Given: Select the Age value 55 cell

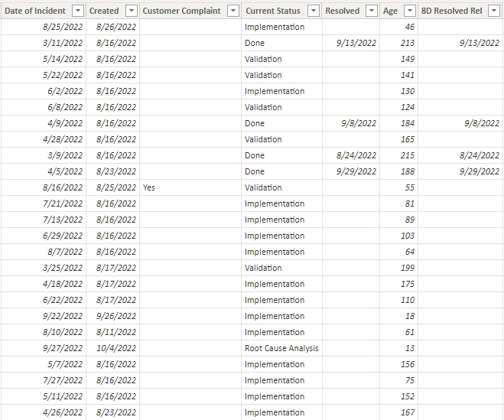Looking at the screenshot, I should pyautogui.click(x=399, y=187).
